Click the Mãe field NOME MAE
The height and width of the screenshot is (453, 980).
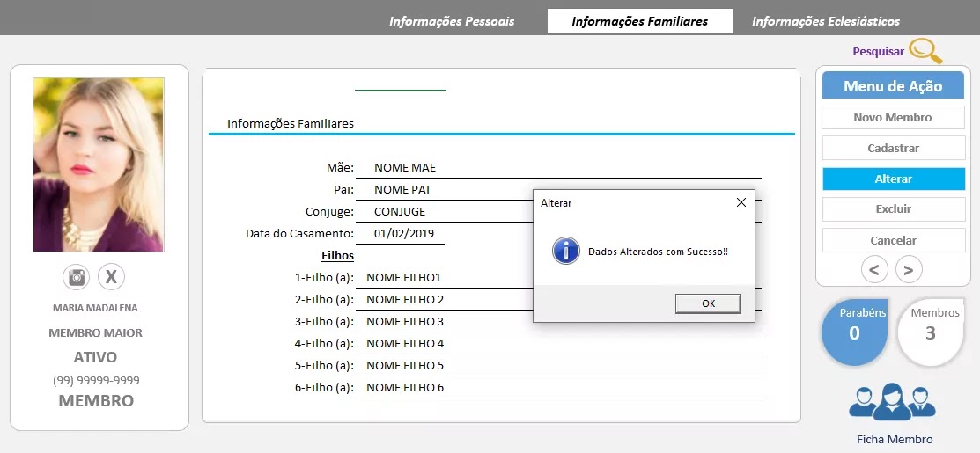(558, 167)
